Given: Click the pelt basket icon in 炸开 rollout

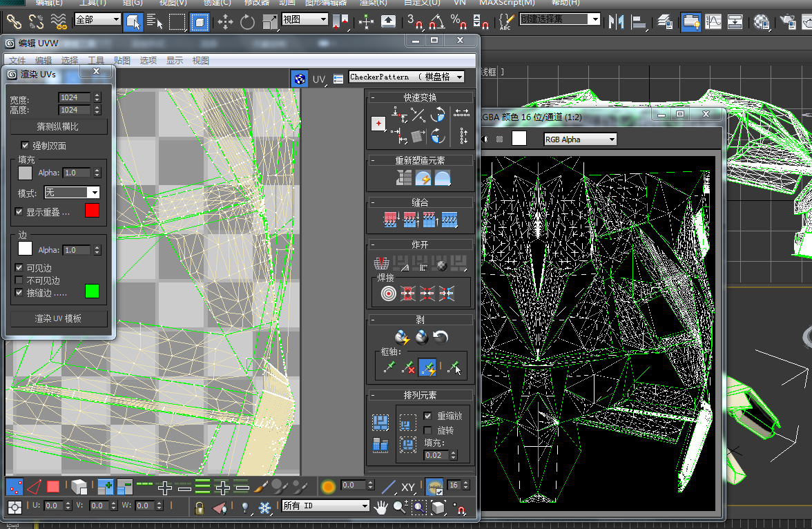Looking at the screenshot, I should (382, 262).
